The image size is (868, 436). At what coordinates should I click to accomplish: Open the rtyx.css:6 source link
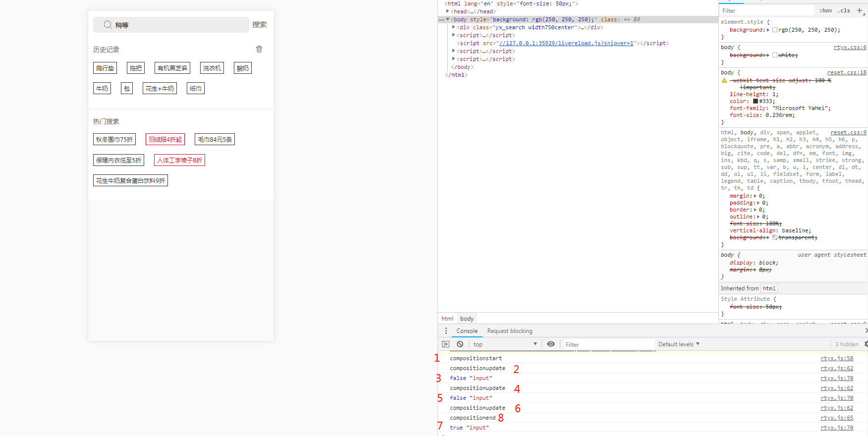click(x=850, y=47)
